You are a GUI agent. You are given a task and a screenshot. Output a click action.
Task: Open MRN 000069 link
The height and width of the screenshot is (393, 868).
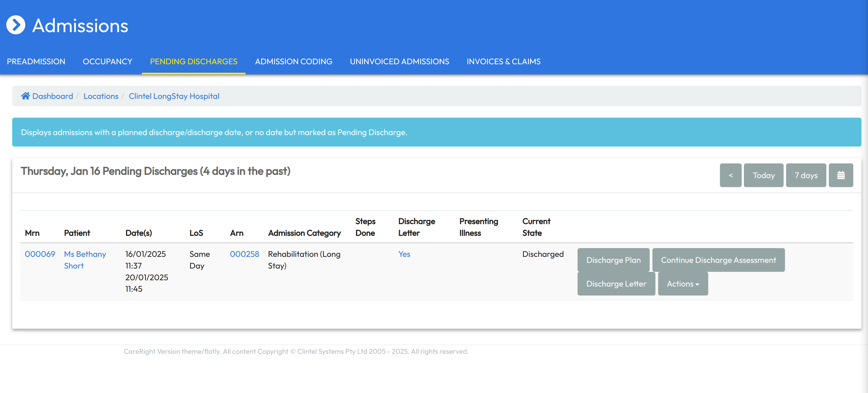[40, 254]
